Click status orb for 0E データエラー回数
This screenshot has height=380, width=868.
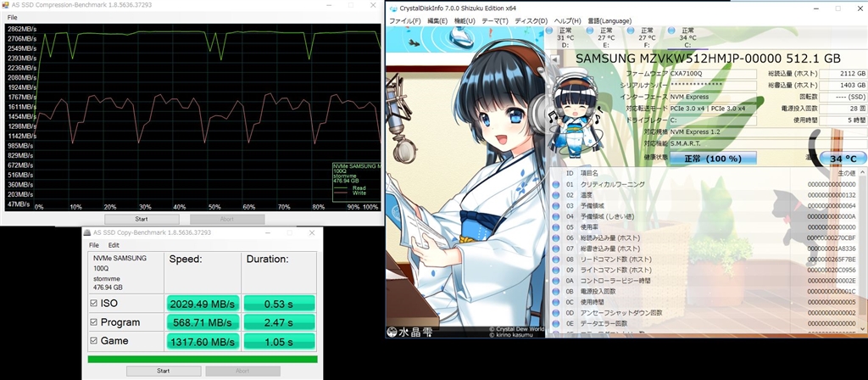point(556,323)
